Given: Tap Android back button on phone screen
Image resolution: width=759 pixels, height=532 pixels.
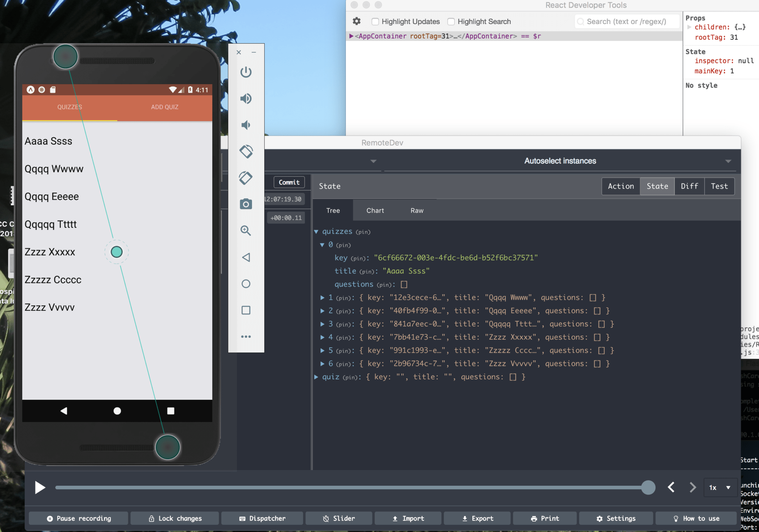Looking at the screenshot, I should click(x=64, y=410).
